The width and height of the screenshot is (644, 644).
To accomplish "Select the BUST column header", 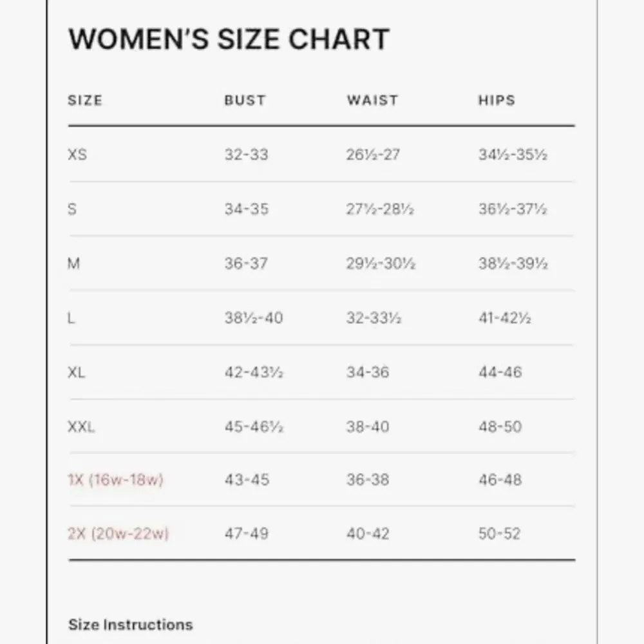I will [x=245, y=100].
